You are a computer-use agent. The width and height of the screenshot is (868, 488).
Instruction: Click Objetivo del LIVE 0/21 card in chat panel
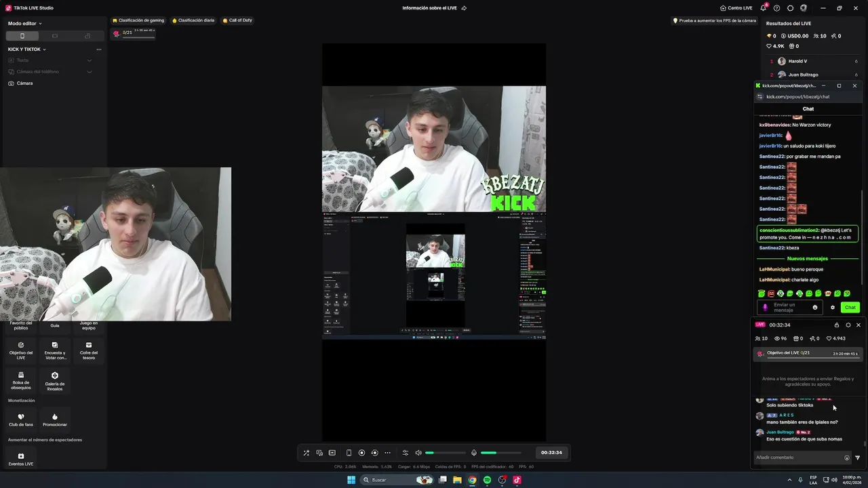coord(808,354)
